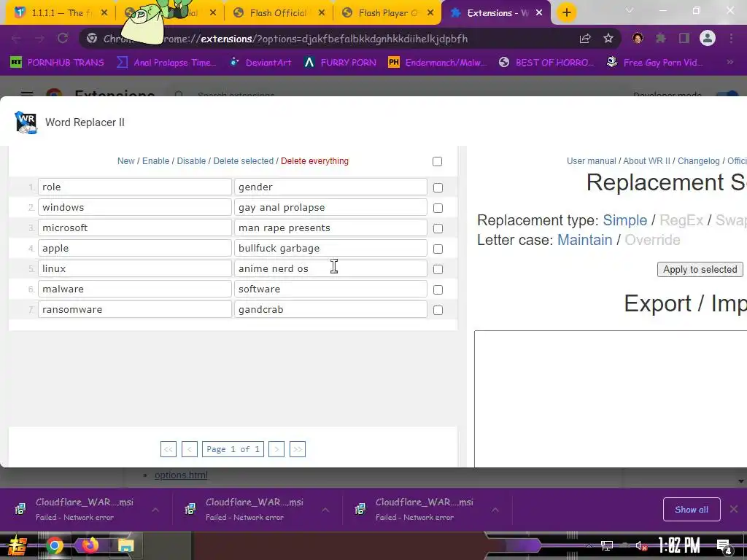Bookmark this page with star icon
This screenshot has height=560, width=747.
(x=608, y=39)
